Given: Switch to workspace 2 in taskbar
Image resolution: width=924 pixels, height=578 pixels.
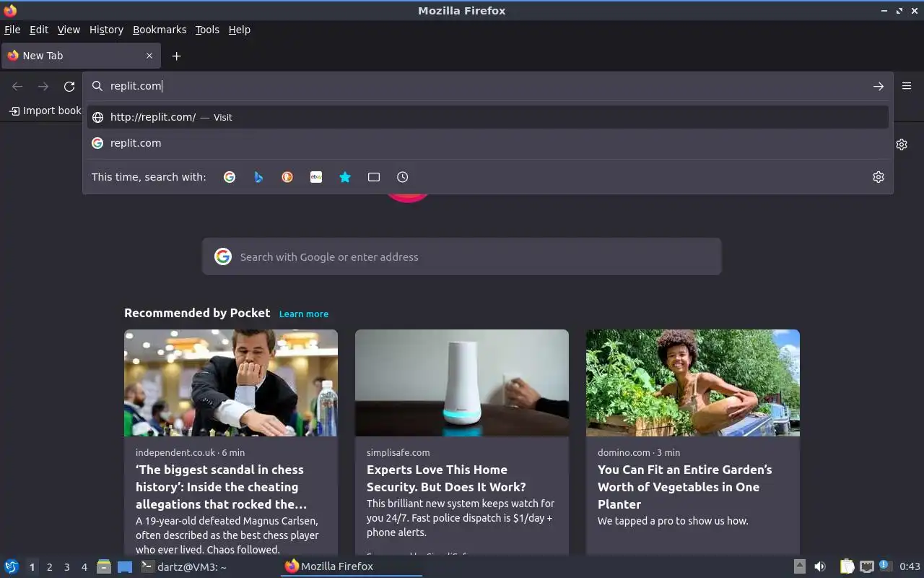Looking at the screenshot, I should point(49,567).
